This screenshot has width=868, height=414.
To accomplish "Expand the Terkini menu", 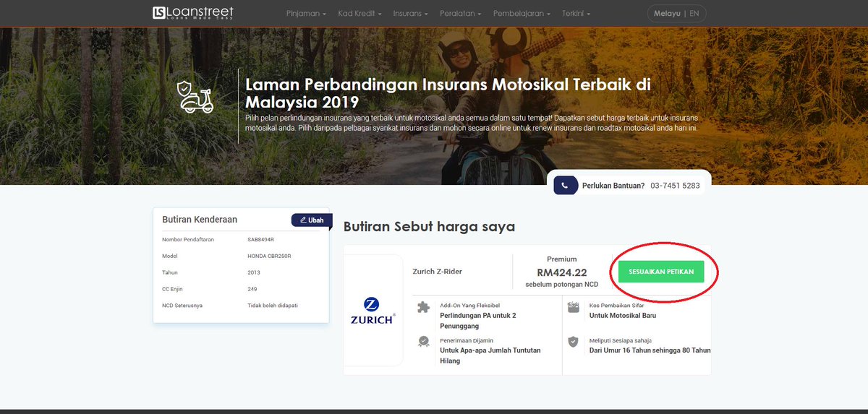I will (x=576, y=14).
